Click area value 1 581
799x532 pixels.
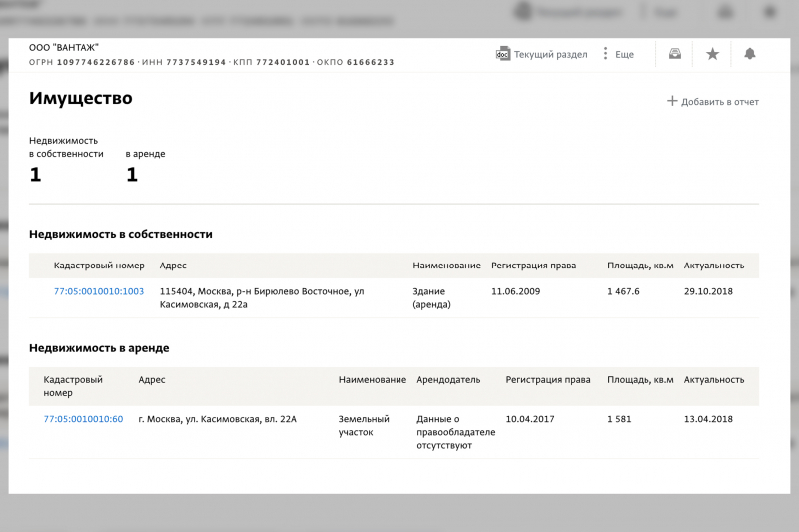tap(619, 419)
